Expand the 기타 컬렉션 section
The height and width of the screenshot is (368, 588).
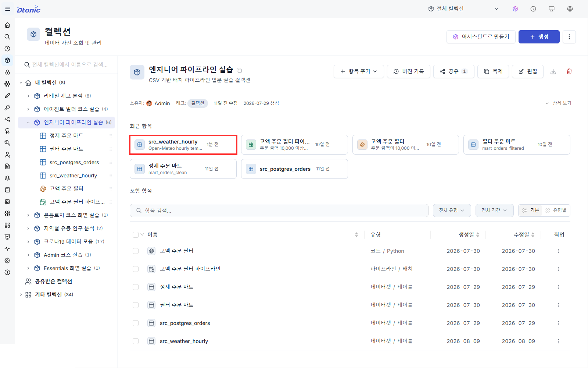point(21,295)
